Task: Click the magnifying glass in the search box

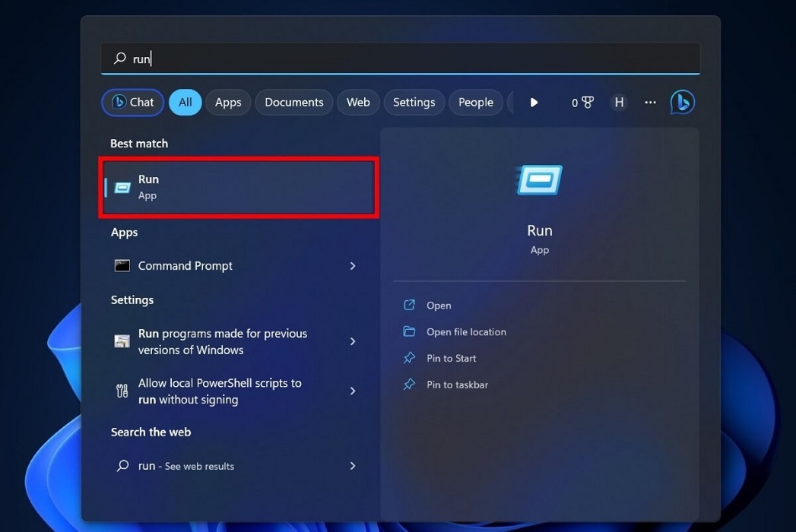Action: [119, 58]
